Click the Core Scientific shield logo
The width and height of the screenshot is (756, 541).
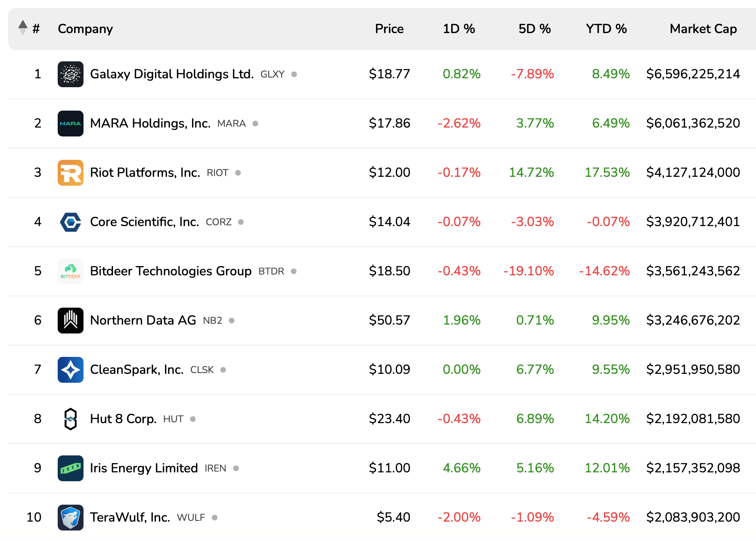(x=71, y=222)
